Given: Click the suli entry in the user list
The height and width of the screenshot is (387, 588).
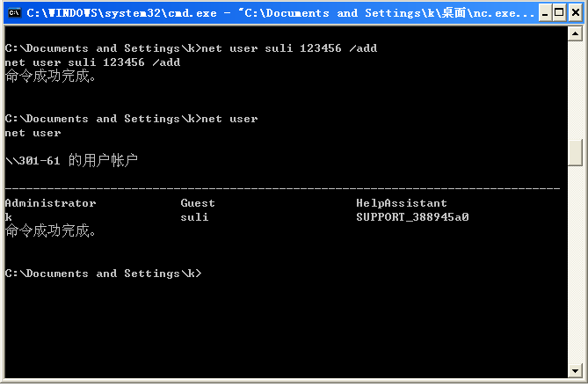Looking at the screenshot, I should pos(194,217).
